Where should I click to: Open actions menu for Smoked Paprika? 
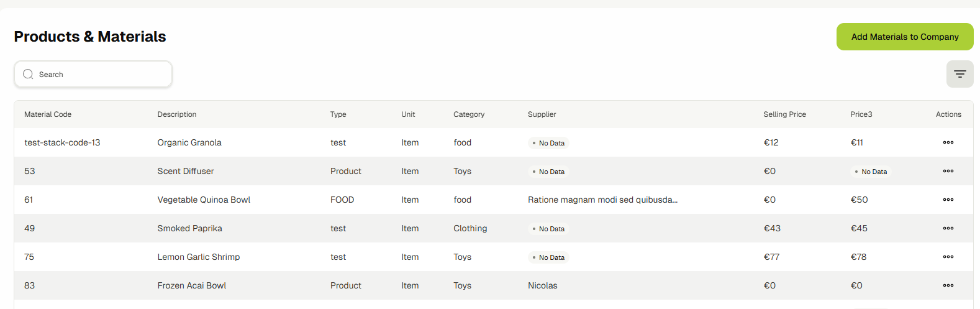tap(948, 228)
